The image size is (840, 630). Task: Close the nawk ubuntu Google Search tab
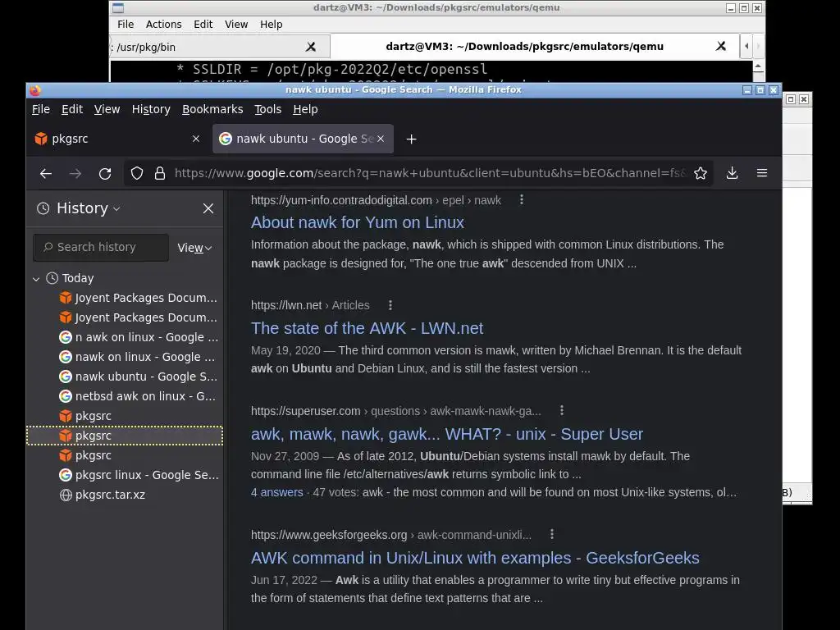tap(381, 139)
